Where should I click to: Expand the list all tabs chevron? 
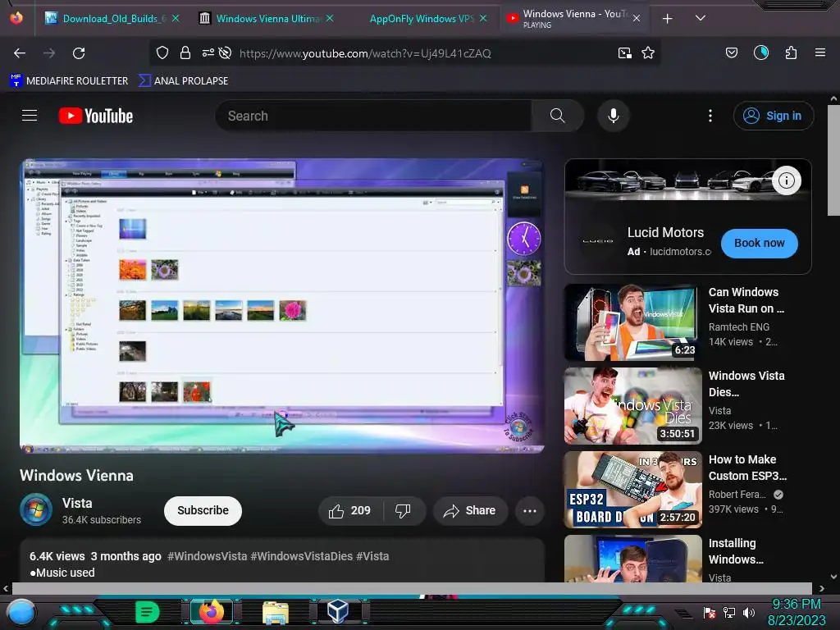pos(701,18)
